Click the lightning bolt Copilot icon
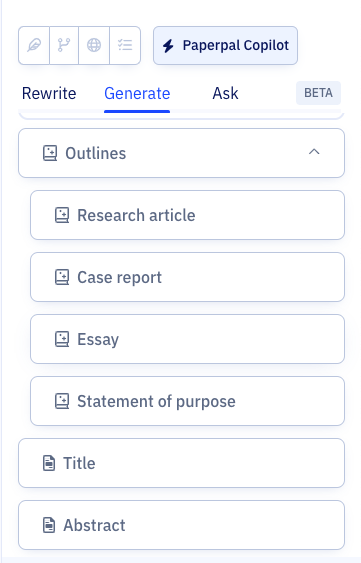 (x=168, y=46)
